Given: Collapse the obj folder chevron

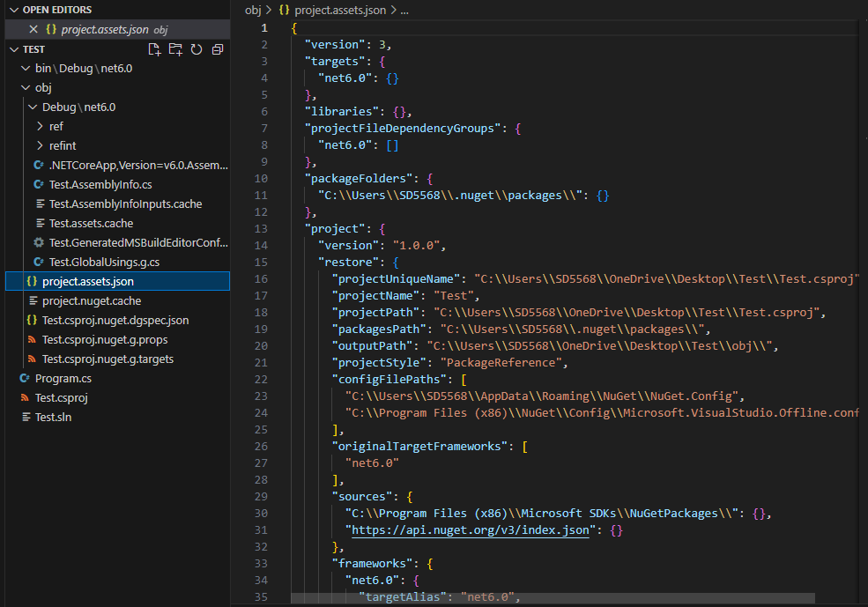Looking at the screenshot, I should (x=26, y=87).
